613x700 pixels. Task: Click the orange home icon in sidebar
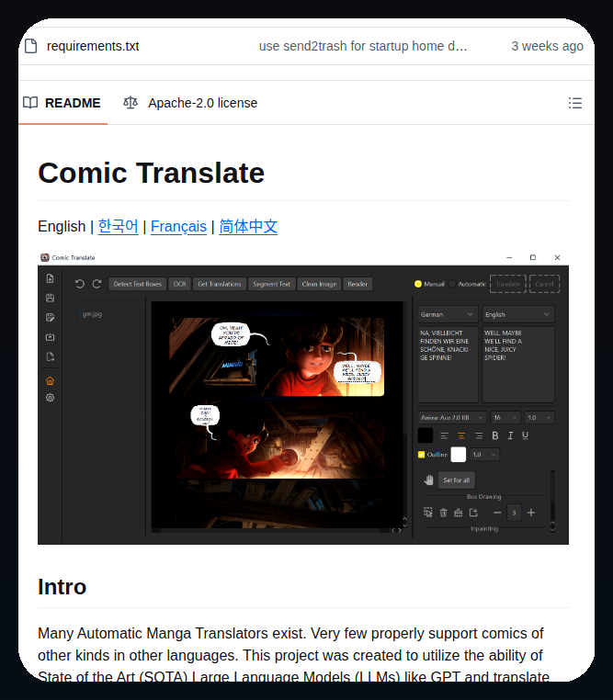(x=50, y=381)
